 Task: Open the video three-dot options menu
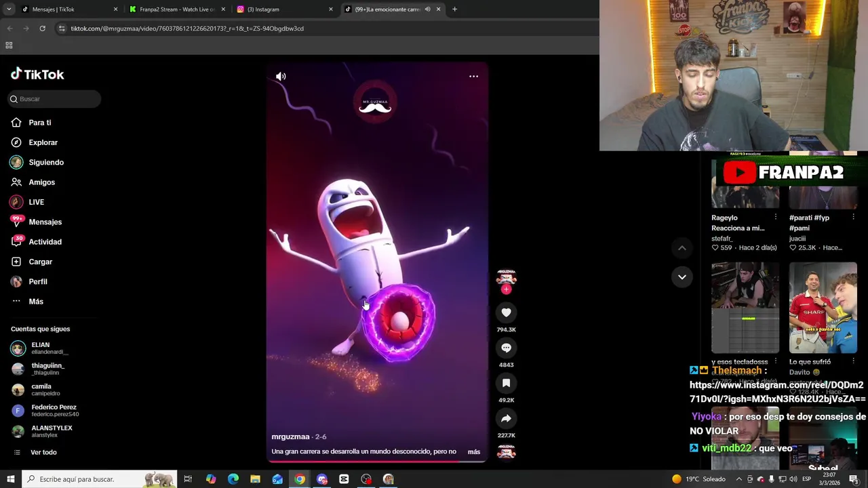point(473,77)
